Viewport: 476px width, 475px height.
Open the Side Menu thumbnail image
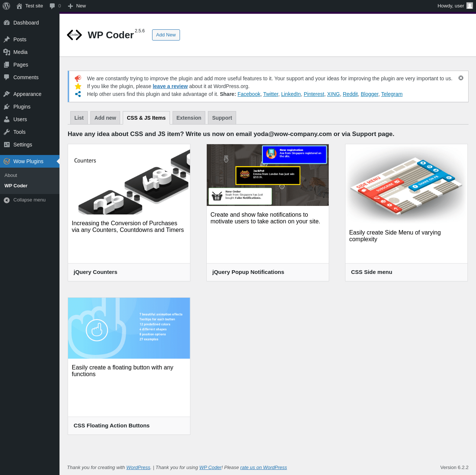(406, 184)
